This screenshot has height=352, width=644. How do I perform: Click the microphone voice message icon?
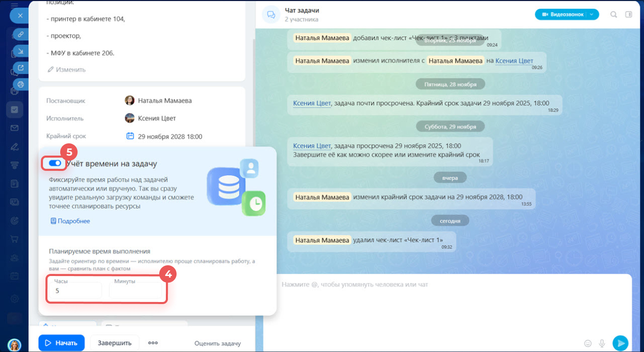[602, 343]
